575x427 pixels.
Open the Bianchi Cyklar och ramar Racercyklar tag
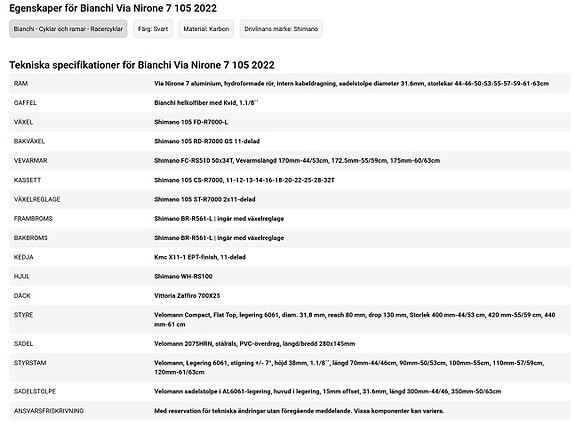click(68, 29)
